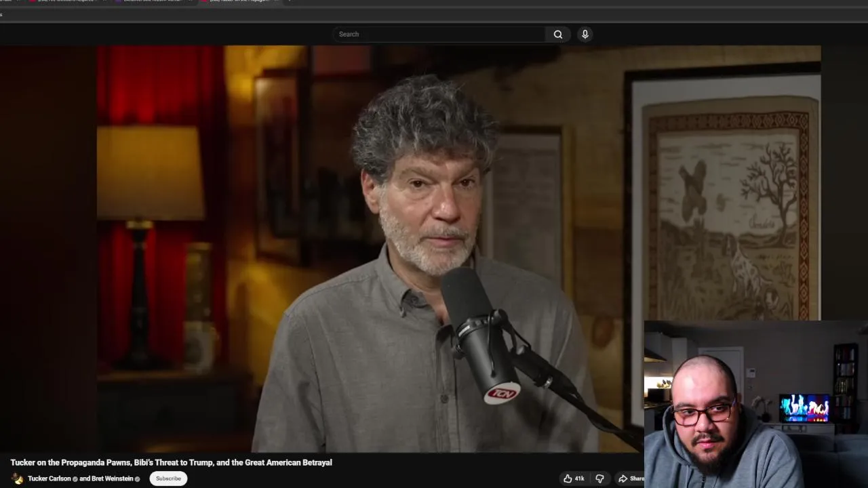Viewport: 868px width, 488px height.
Task: Focus the YouTube Search input field
Action: 439,35
